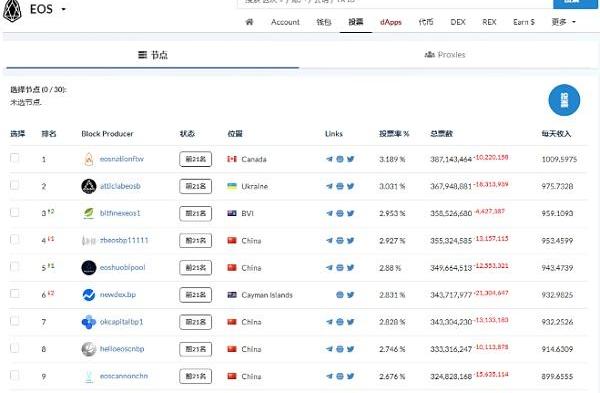Open the okcapitalbp1 producer link
Screen dimensions: 600x393
coord(121,322)
